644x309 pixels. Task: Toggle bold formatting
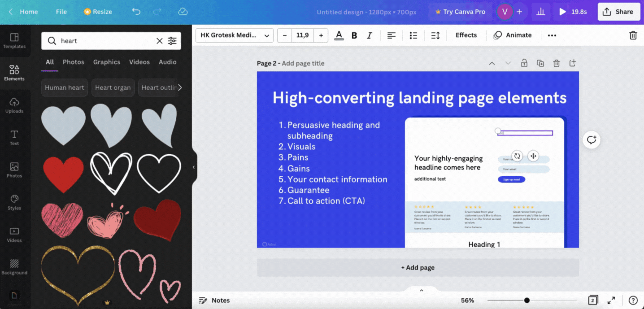[x=354, y=35]
